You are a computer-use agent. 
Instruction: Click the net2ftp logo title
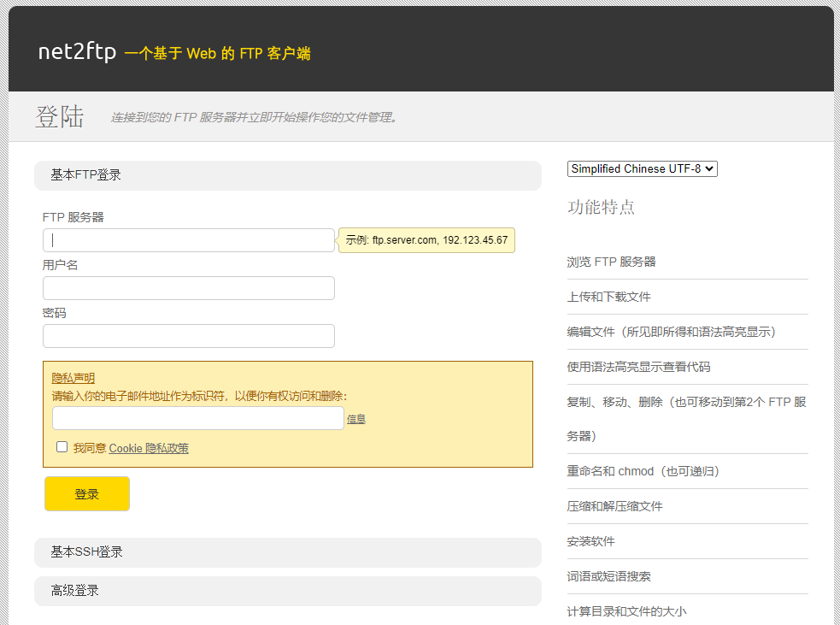(77, 52)
